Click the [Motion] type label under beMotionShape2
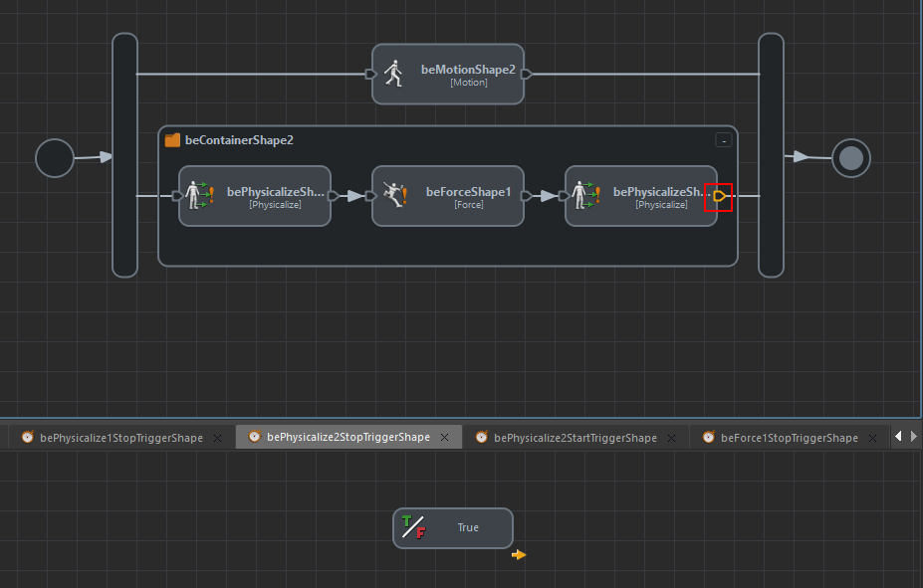The height and width of the screenshot is (588, 923). (469, 83)
